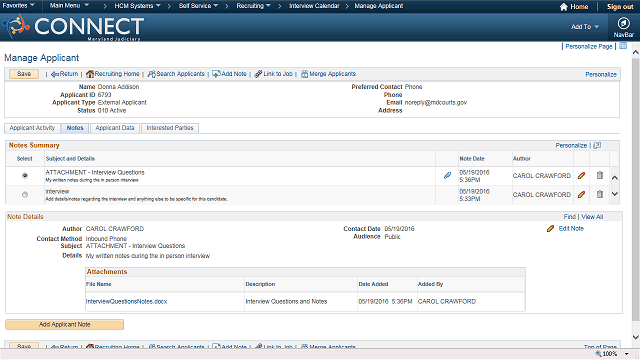Sort by the Subject and Details column header
Viewport: 640px width, 360px height.
click(70, 158)
